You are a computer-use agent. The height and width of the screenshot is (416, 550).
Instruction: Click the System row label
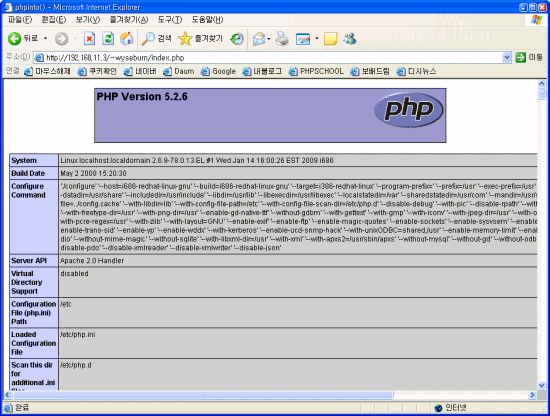tap(24, 160)
